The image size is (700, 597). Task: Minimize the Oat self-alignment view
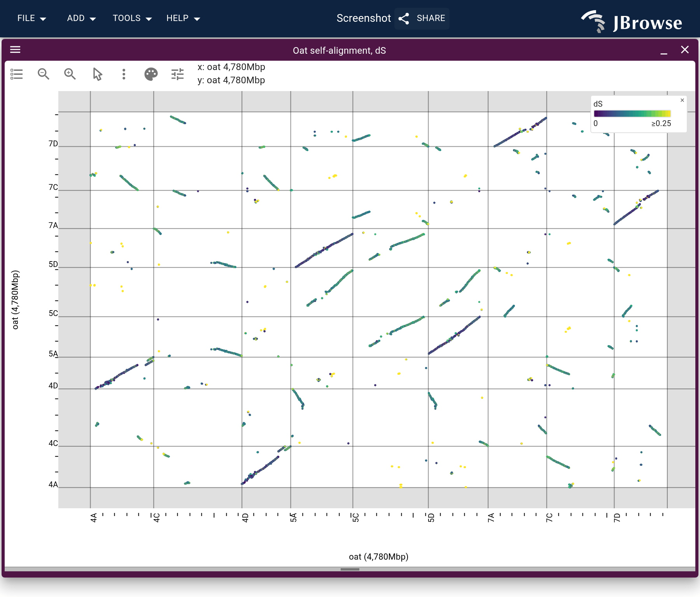tap(664, 50)
